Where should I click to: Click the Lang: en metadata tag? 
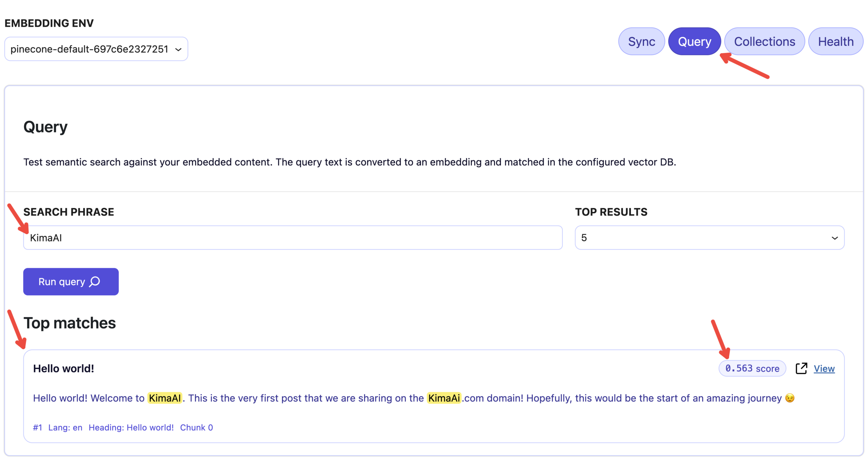(65, 427)
